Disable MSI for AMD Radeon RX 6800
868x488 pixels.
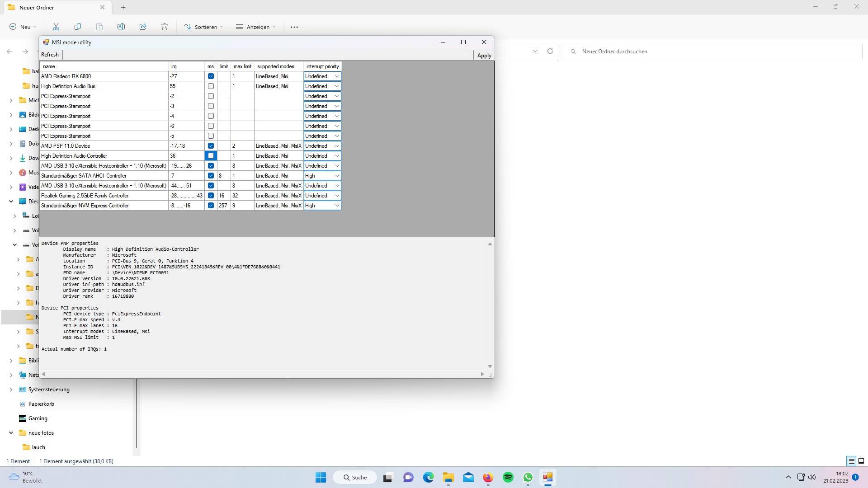tap(211, 76)
